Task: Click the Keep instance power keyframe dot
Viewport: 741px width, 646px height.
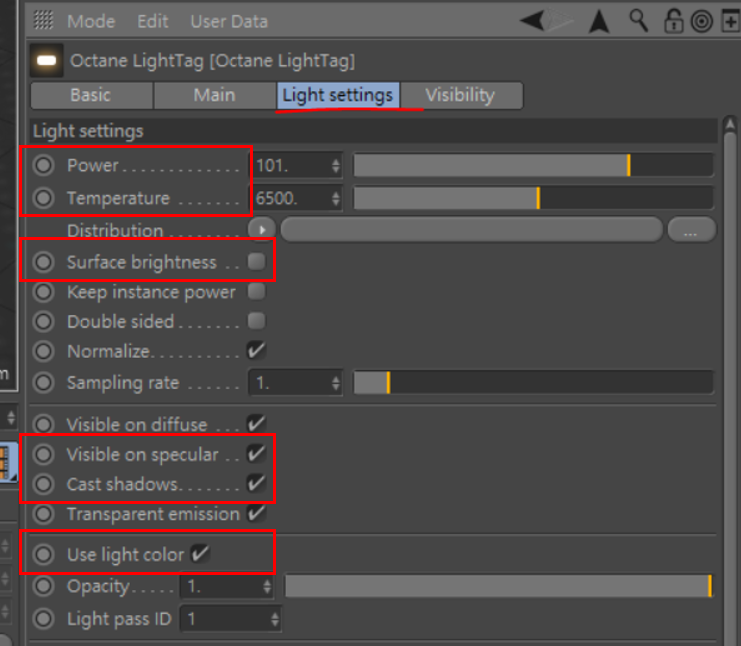Action: click(x=43, y=292)
